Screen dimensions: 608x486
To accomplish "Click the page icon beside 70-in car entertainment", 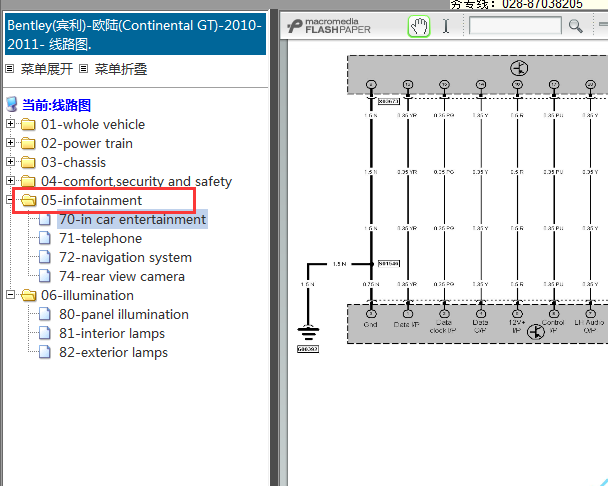I will click(x=45, y=219).
